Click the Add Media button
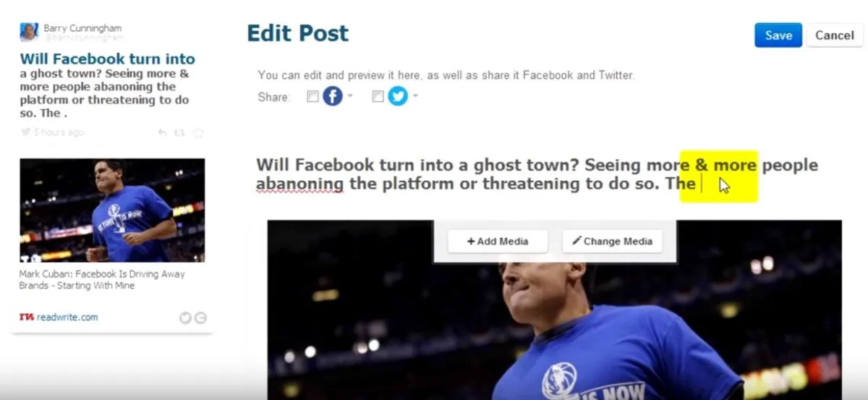 [498, 242]
